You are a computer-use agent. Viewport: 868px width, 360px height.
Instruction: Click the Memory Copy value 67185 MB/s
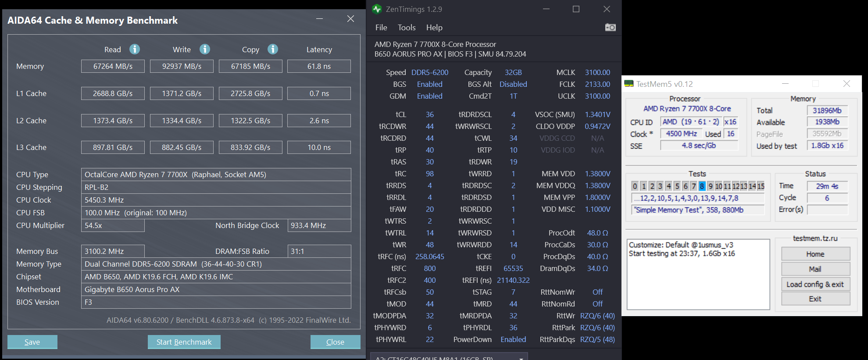click(x=250, y=66)
